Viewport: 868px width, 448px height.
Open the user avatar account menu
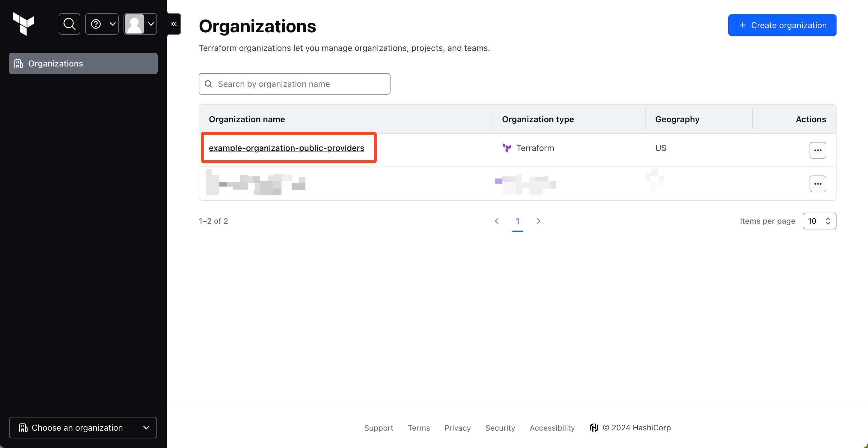(x=140, y=24)
